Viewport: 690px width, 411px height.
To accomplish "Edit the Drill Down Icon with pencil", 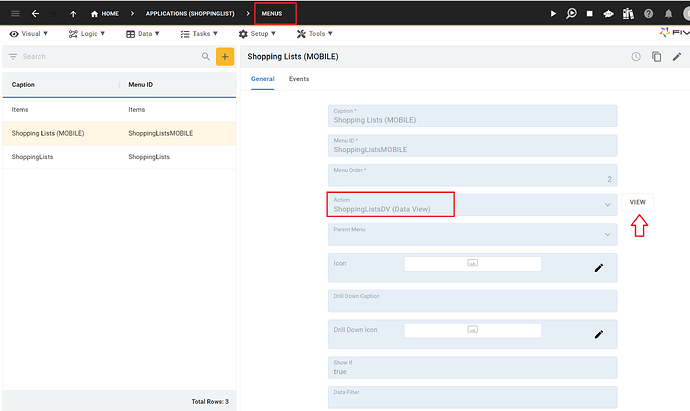I will point(598,334).
